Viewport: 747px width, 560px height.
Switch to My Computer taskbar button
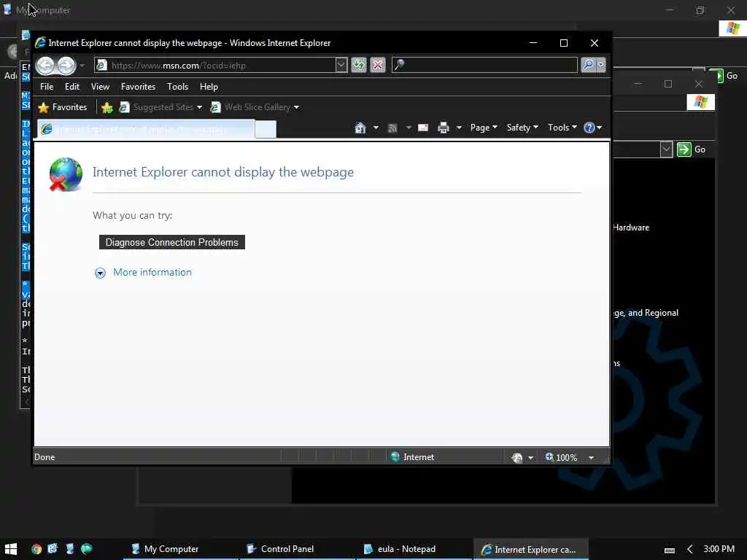(x=179, y=549)
